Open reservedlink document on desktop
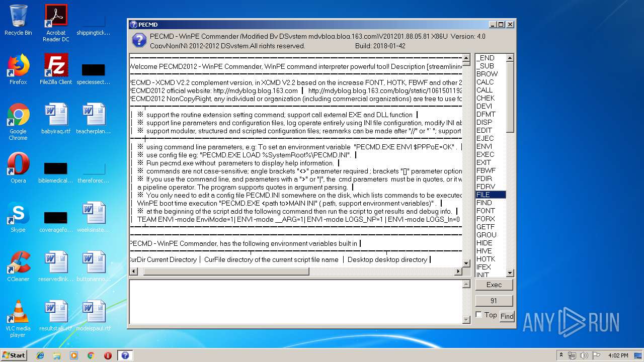Image resolution: width=644 pixels, height=362 pixels. (x=56, y=266)
